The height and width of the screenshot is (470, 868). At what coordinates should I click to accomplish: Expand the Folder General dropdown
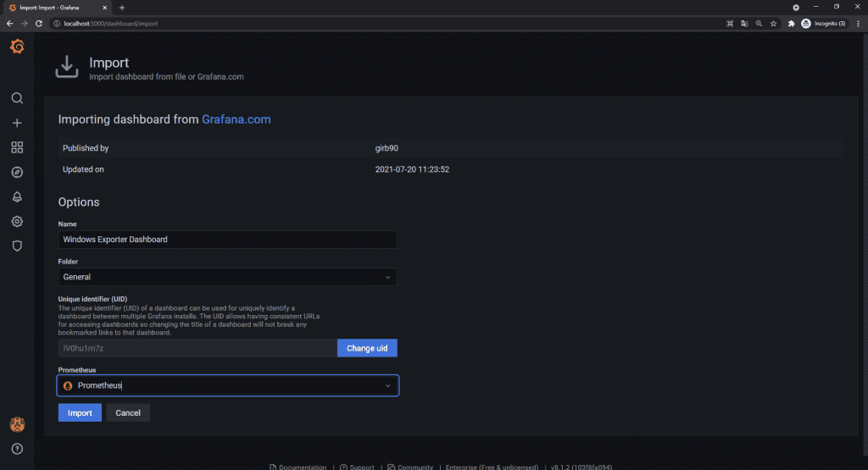pyautogui.click(x=227, y=277)
